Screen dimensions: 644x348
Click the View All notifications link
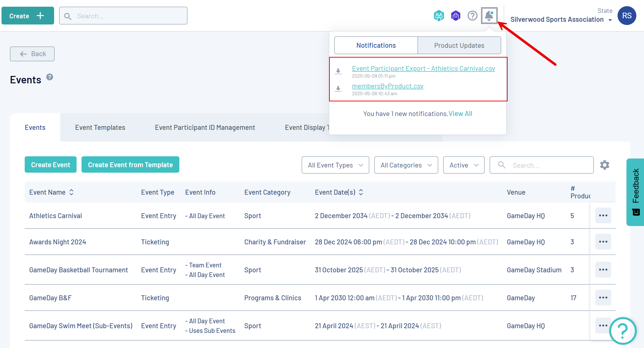460,114
